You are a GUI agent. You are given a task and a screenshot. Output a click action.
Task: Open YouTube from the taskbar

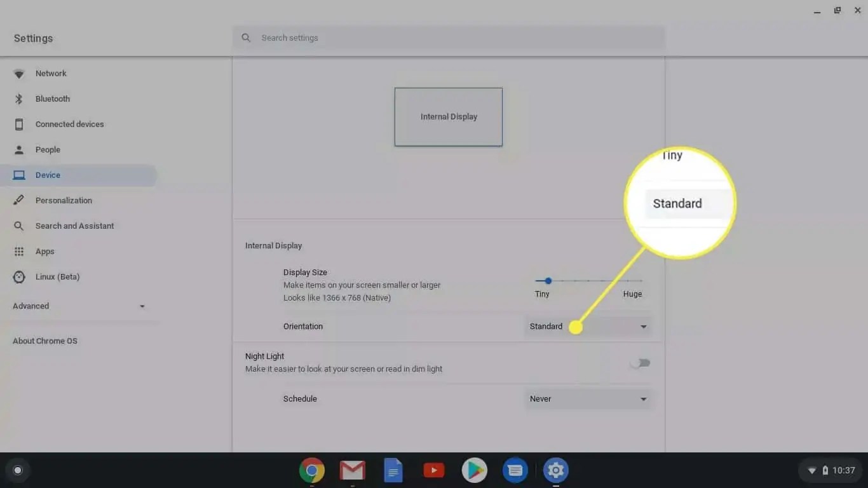point(433,470)
